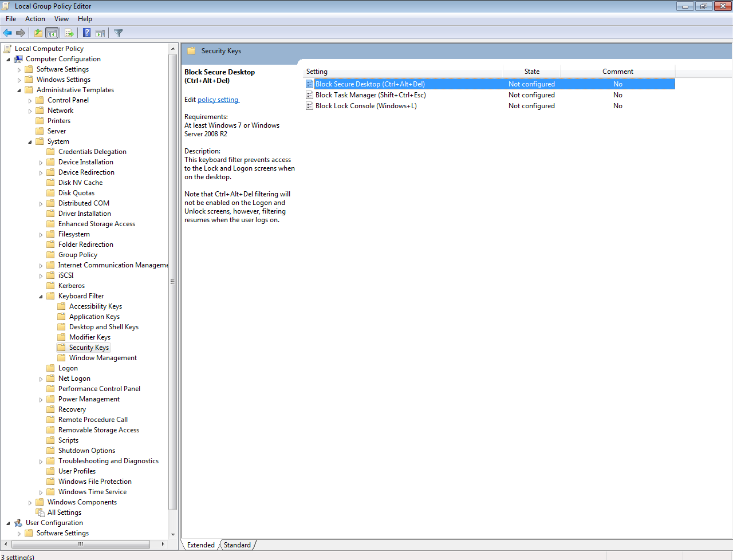This screenshot has width=733, height=560.
Task: Click the Filter funnel toolbar icon
Action: (x=119, y=33)
